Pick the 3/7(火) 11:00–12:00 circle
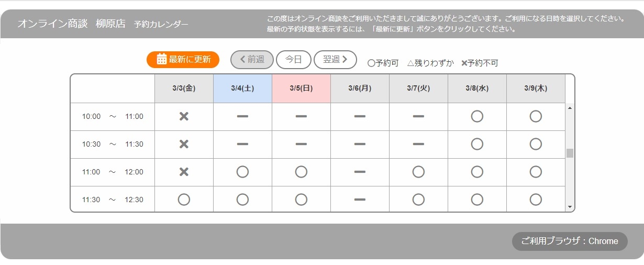Image resolution: width=644 pixels, height=265 pixels. coord(418,172)
